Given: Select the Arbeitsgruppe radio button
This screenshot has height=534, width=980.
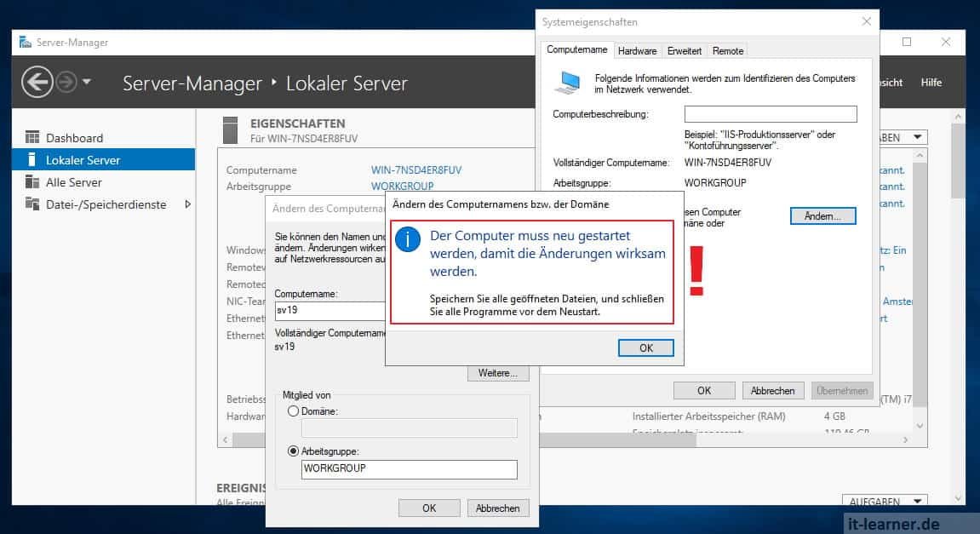Looking at the screenshot, I should 294,451.
